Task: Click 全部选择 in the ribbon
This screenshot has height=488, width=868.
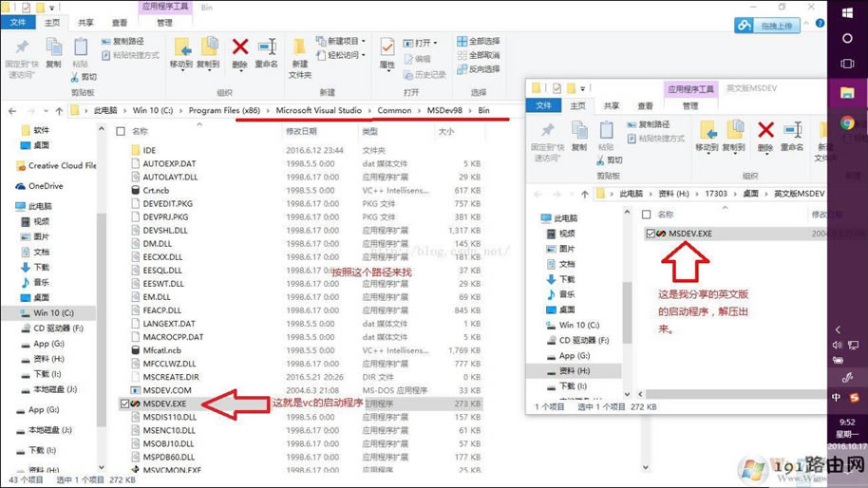Action: click(478, 42)
